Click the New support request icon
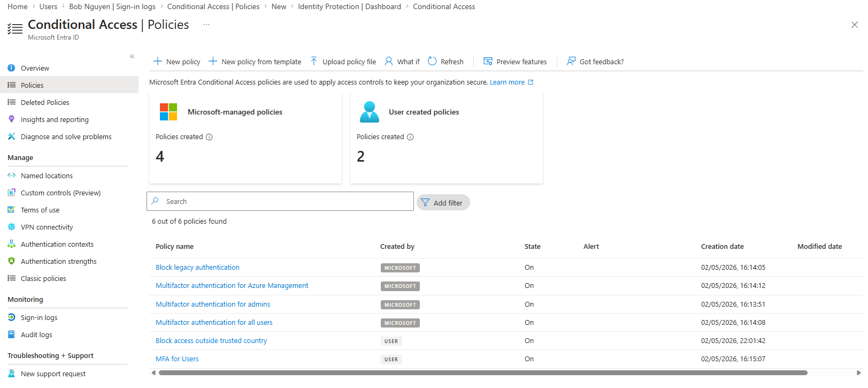This screenshot has width=868, height=388. click(11, 374)
